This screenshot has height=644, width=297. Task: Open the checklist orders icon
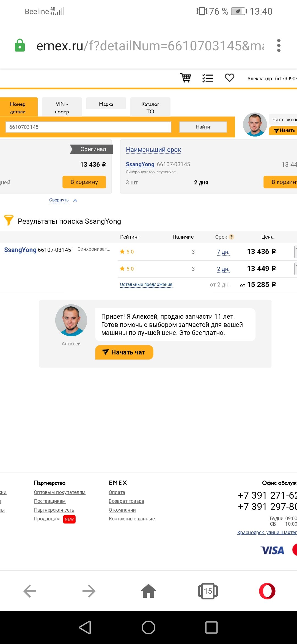[208, 78]
